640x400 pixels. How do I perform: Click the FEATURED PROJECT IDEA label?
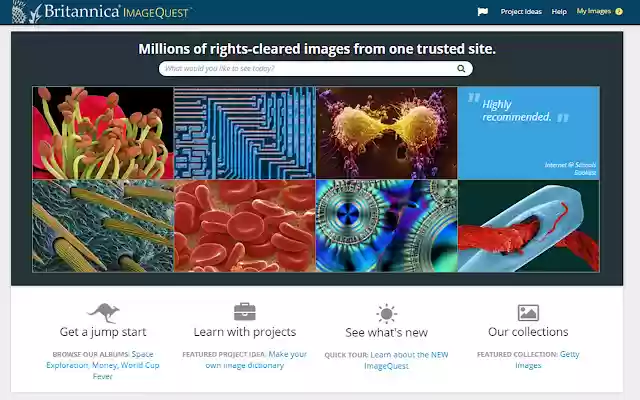tap(224, 354)
